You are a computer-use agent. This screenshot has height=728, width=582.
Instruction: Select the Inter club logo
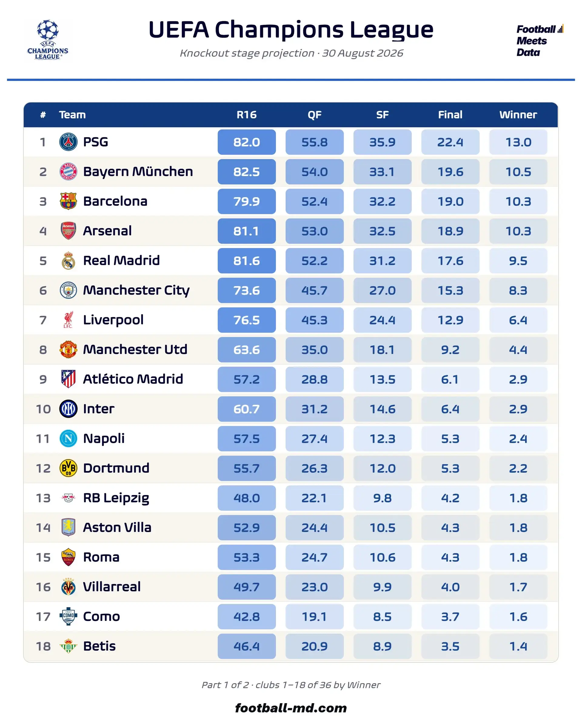[68, 409]
